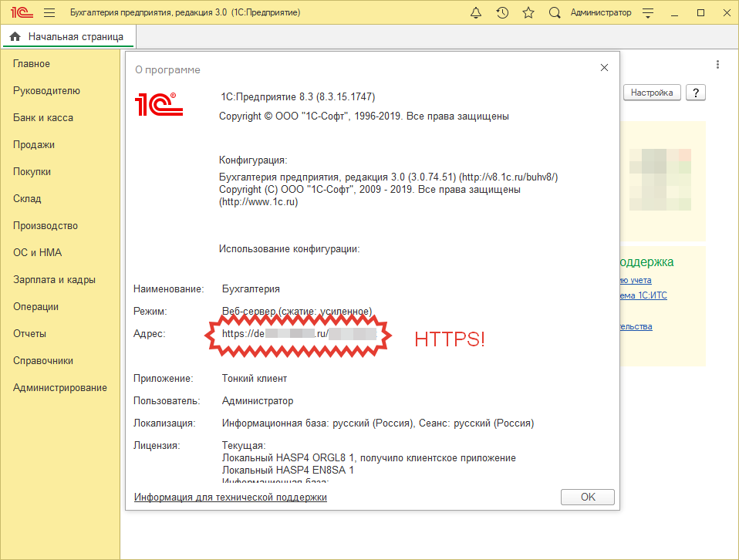
Task: Open the history clock icon
Action: (502, 13)
